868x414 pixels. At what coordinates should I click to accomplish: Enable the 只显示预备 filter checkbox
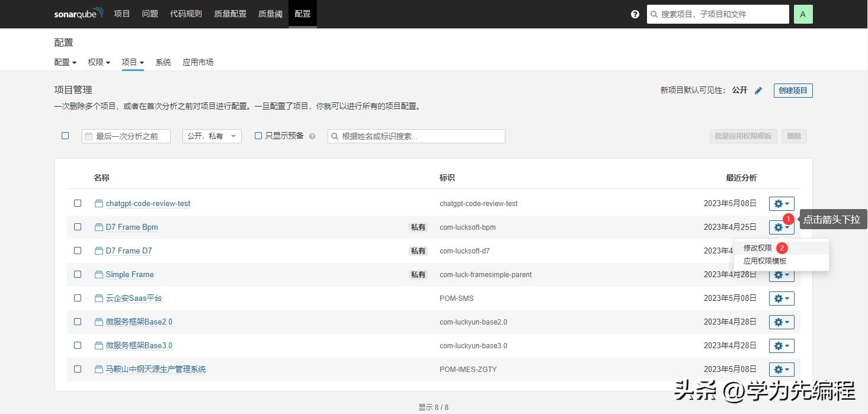coord(258,136)
